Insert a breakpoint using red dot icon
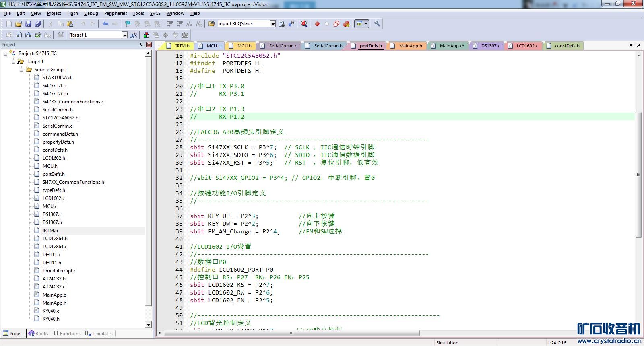This screenshot has width=644, height=346. click(317, 24)
